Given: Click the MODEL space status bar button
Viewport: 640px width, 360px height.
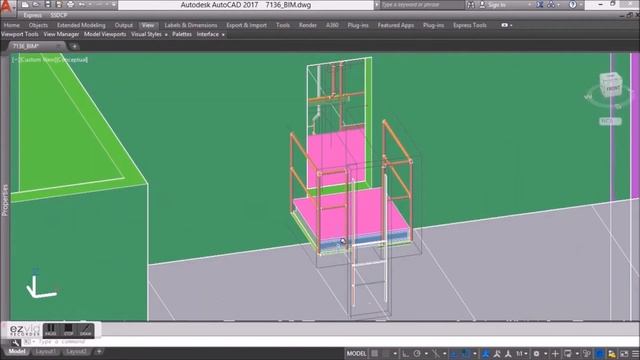Looking at the screenshot, I should click(356, 353).
